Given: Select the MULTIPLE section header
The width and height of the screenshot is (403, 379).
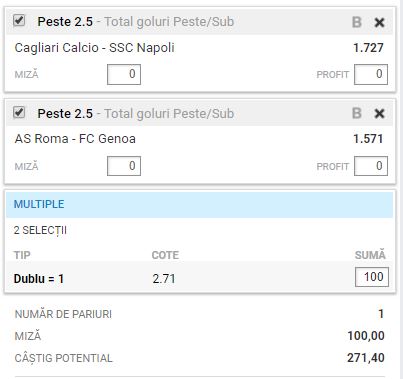Looking at the screenshot, I should pos(199,204).
